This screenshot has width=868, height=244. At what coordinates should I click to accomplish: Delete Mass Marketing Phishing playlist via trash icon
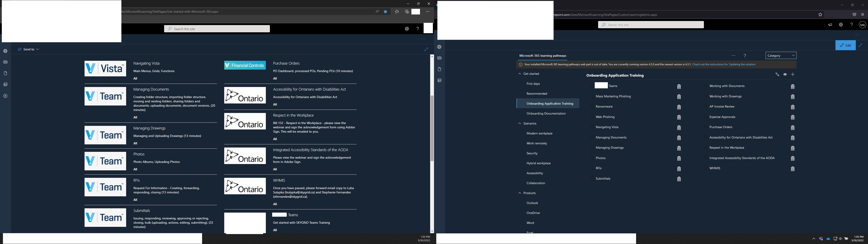point(679,97)
